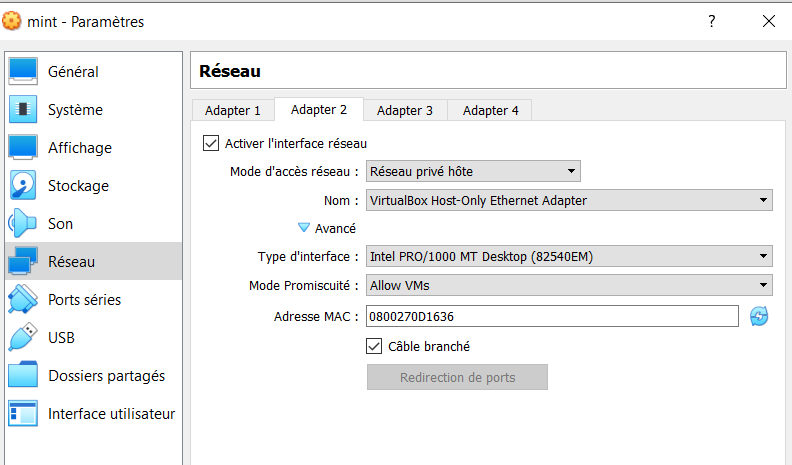Collapse the Avancé section triangle
This screenshot has width=792, height=465.
click(x=304, y=228)
